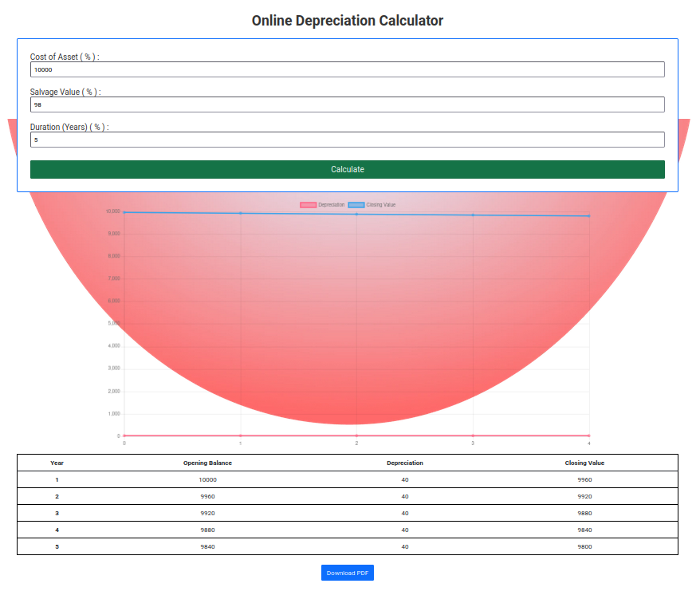Click the Closing Value column header in table
Screen dimensions: 700x599
pos(584,463)
